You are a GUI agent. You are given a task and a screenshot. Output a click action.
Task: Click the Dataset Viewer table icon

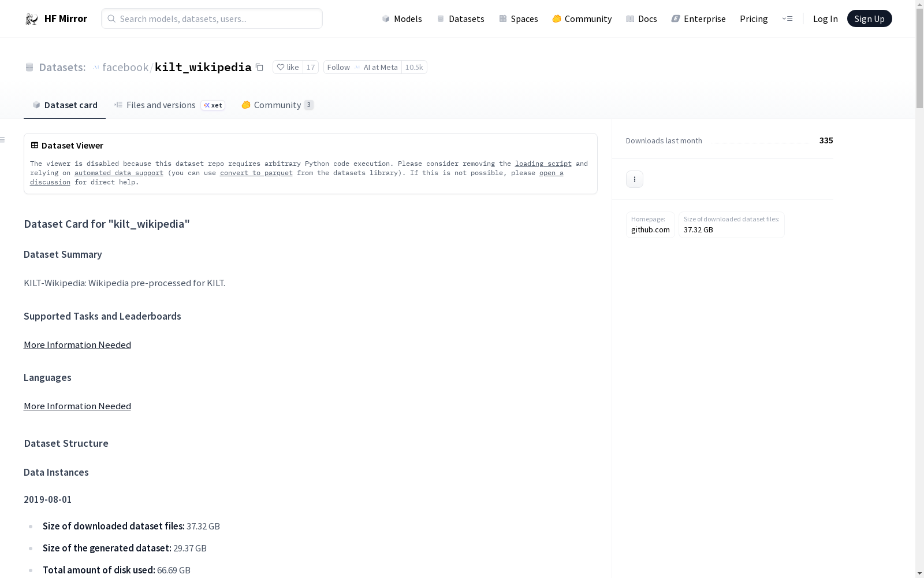pos(35,145)
